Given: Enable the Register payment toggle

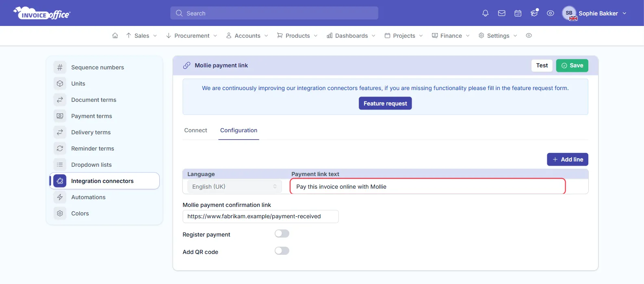Looking at the screenshot, I should click(x=282, y=234).
